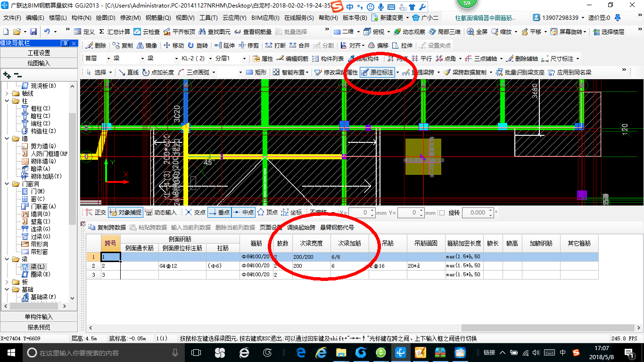
Task: Open 选择楼层 floor selection
Action: pyautogui.click(x=609, y=32)
